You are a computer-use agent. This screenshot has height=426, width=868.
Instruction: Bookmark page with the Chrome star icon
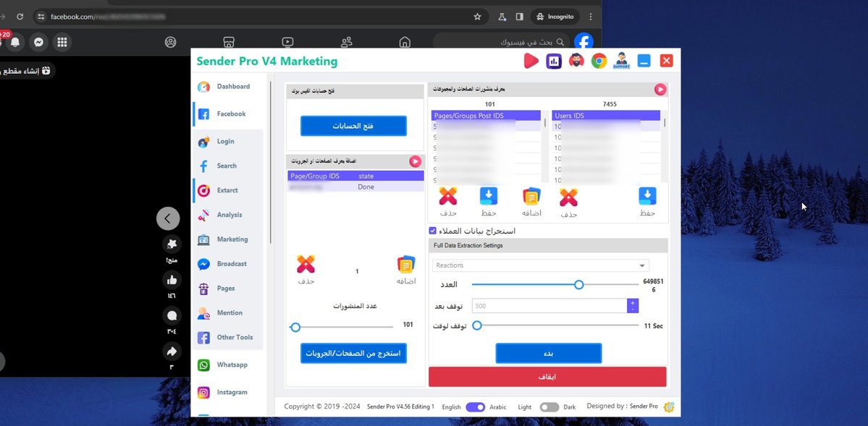tap(477, 17)
